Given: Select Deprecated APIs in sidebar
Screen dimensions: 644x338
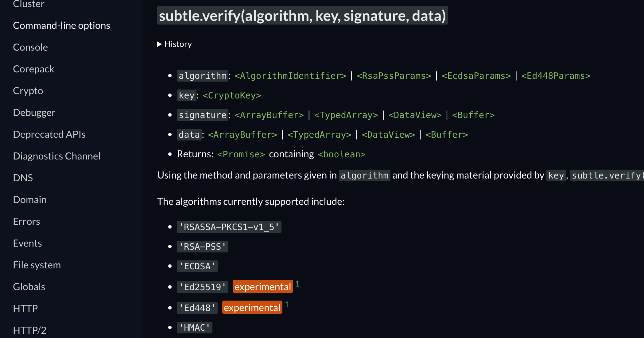Looking at the screenshot, I should [49, 134].
